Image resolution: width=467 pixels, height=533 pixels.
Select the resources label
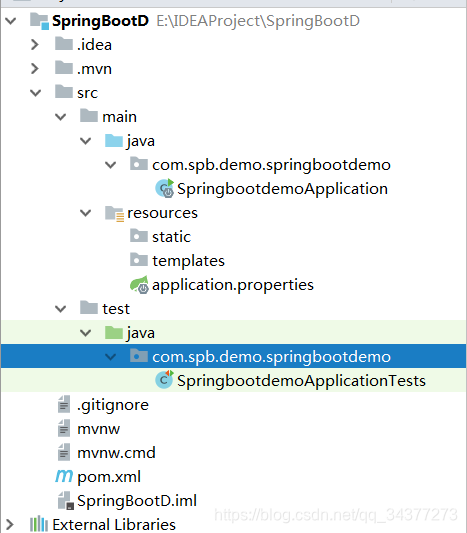[162, 213]
